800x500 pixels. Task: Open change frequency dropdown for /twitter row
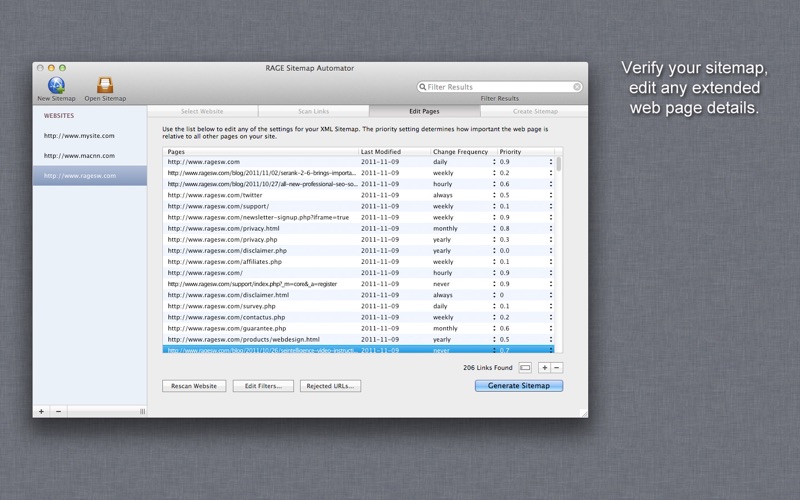(x=494, y=195)
